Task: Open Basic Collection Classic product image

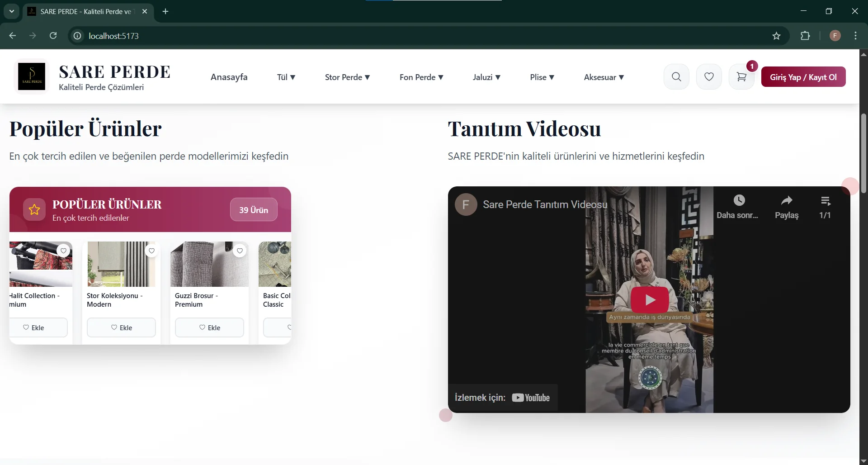Action: (x=275, y=264)
